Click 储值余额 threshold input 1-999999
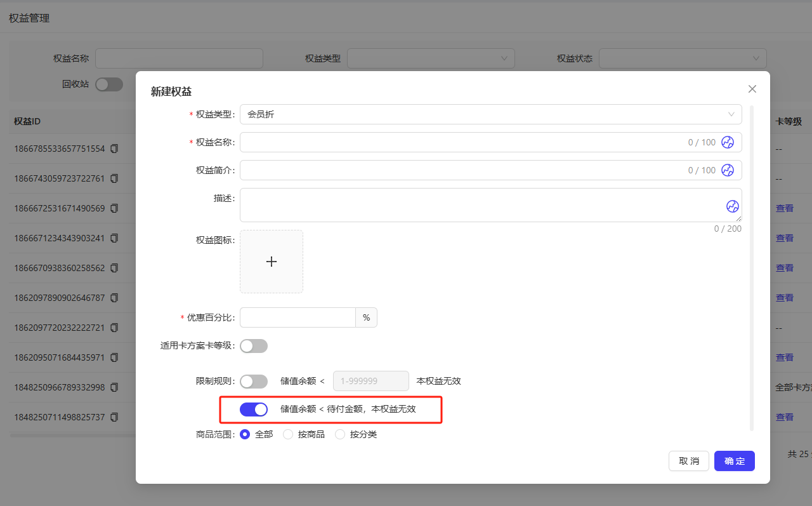812x506 pixels. point(371,381)
